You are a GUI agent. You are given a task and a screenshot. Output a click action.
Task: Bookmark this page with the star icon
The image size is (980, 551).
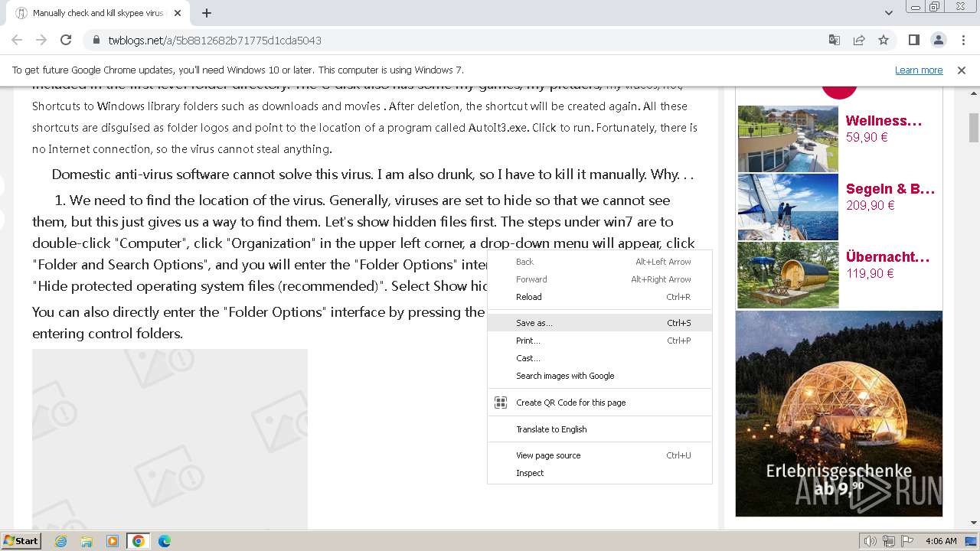coord(884,40)
